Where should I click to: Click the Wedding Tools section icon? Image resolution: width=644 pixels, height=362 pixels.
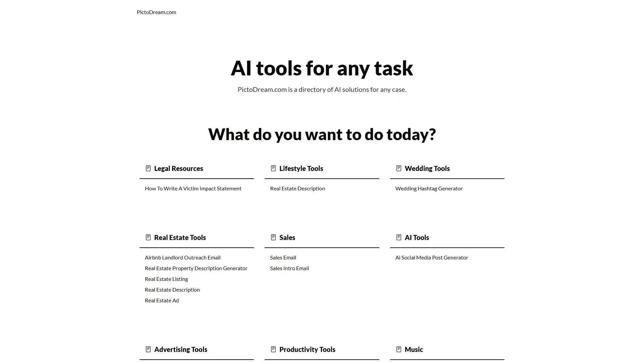tap(398, 168)
